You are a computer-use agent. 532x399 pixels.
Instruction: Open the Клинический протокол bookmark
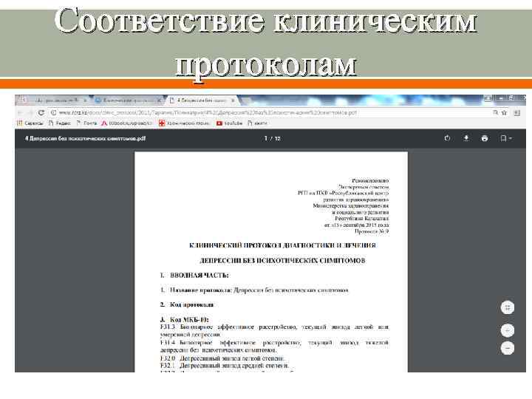tap(184, 123)
